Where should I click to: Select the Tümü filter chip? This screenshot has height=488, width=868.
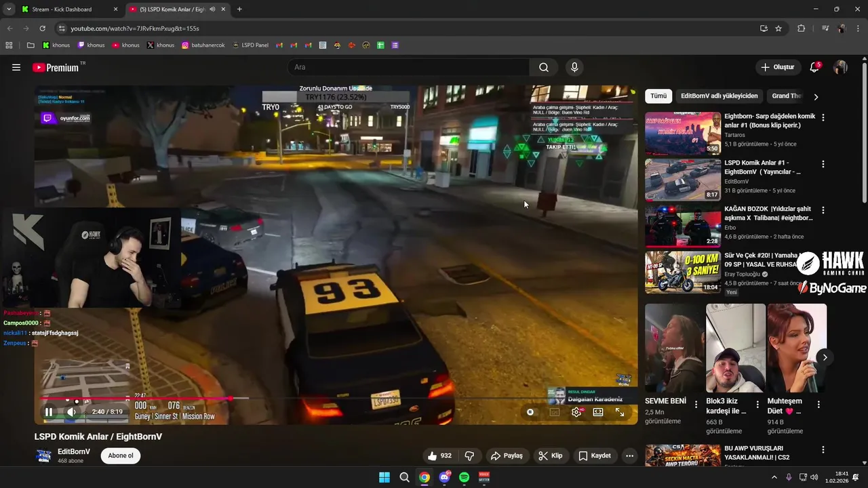click(x=658, y=96)
